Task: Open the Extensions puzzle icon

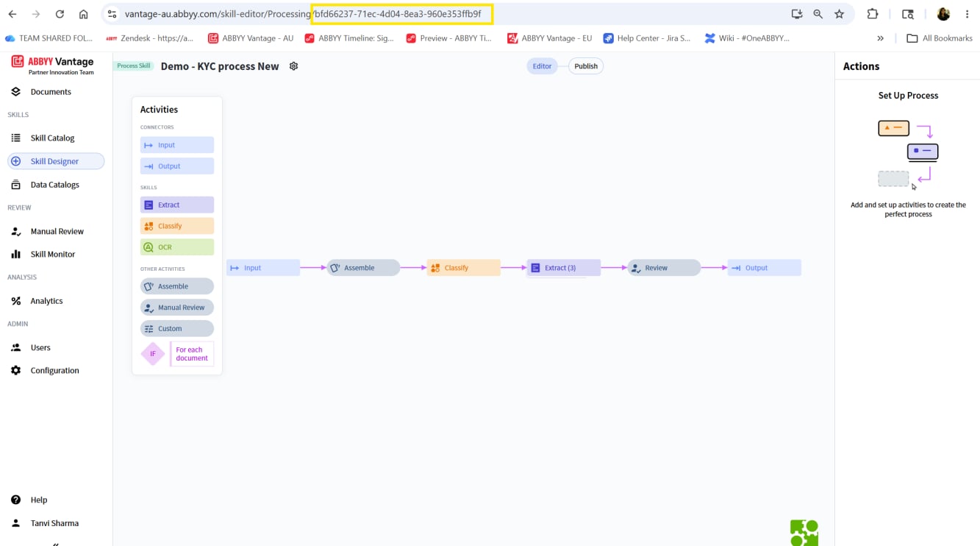Action: tap(873, 14)
